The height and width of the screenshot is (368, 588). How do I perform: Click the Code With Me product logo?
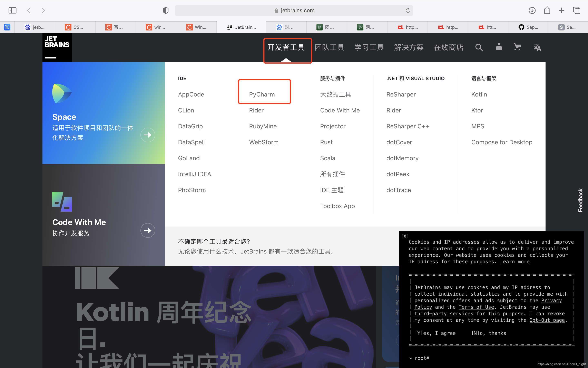pos(62,202)
